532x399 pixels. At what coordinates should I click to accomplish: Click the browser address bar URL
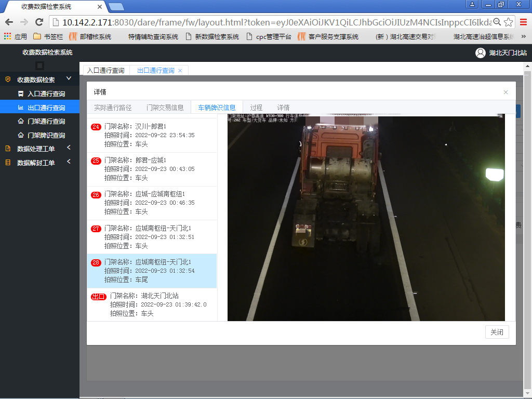pyautogui.click(x=276, y=22)
